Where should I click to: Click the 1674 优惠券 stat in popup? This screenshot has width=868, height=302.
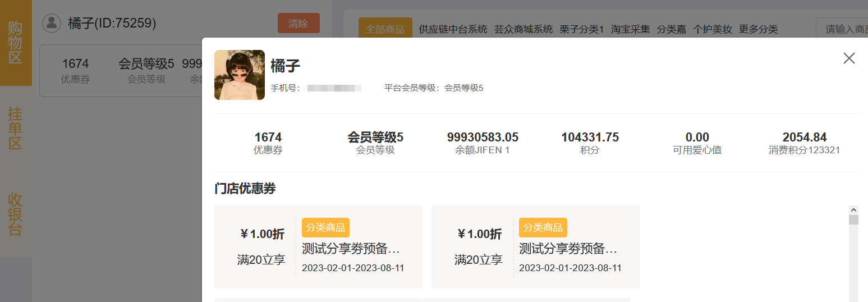pos(268,143)
